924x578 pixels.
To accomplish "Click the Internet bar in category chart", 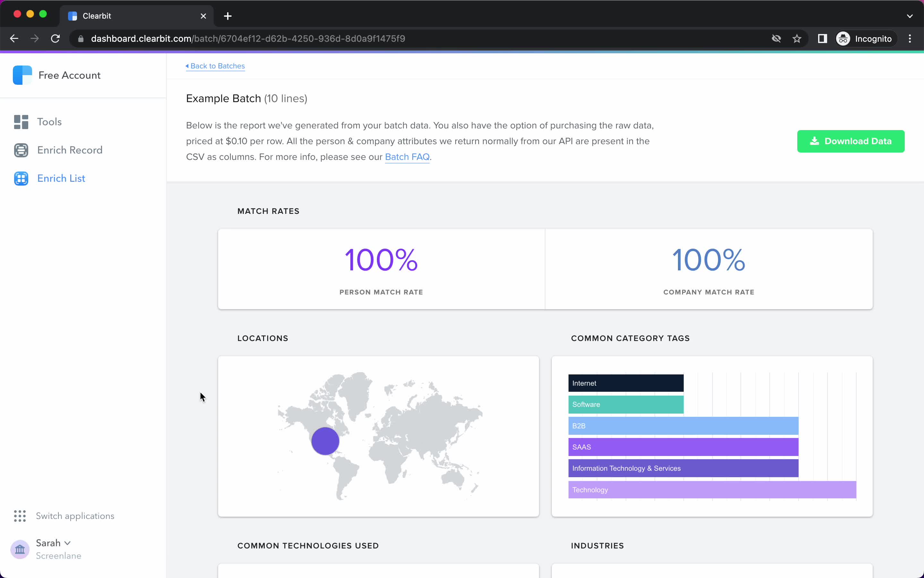I will (626, 383).
